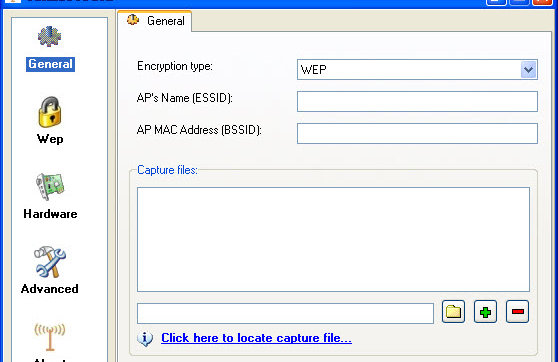Expand the Encryption type dropdown
The height and width of the screenshot is (362, 558).
528,69
